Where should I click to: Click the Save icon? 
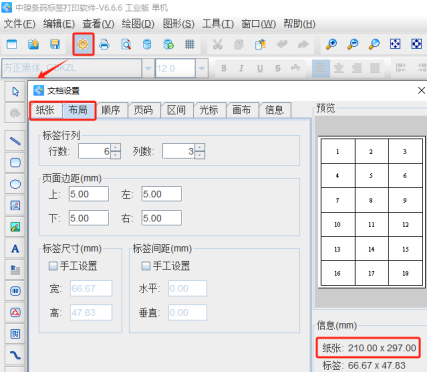point(55,44)
